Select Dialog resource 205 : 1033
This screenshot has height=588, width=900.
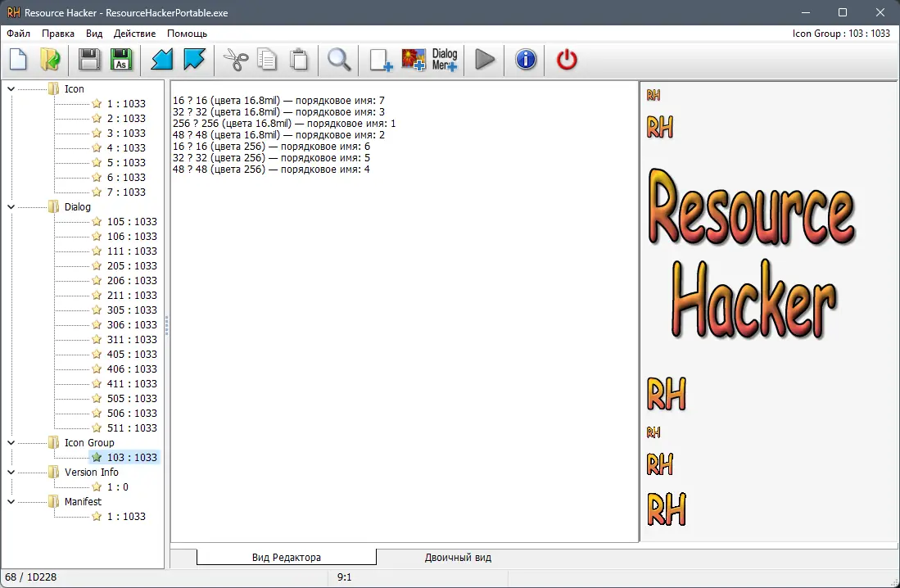click(x=132, y=266)
